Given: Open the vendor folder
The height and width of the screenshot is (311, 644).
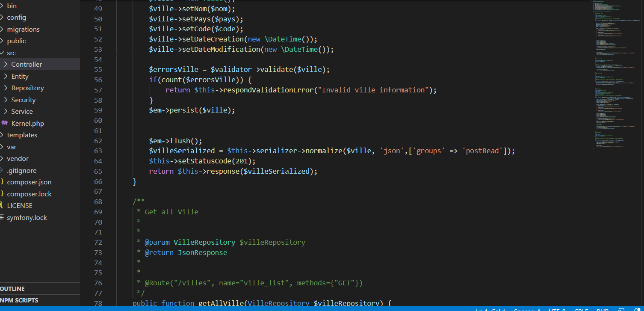Looking at the screenshot, I should point(18,158).
